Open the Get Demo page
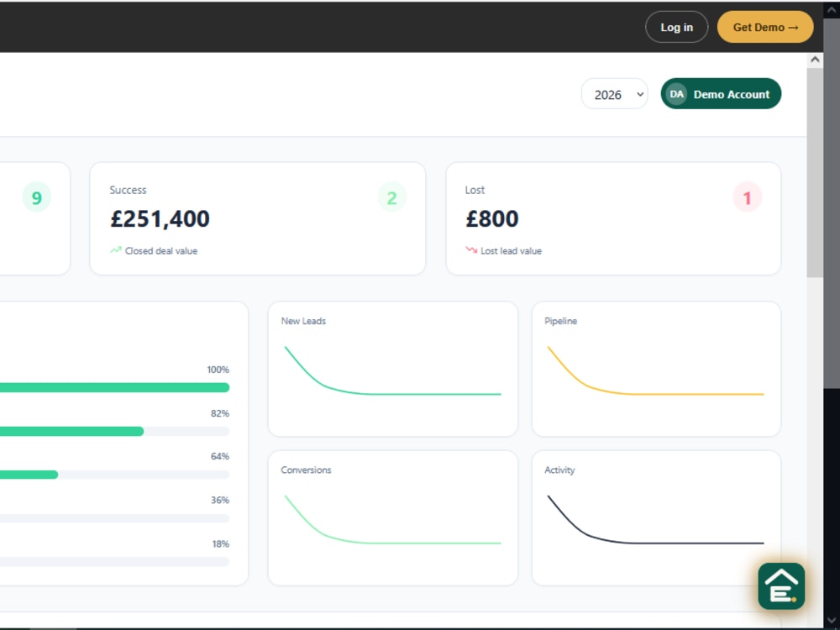Viewport: 840px width, 630px height. click(x=765, y=28)
